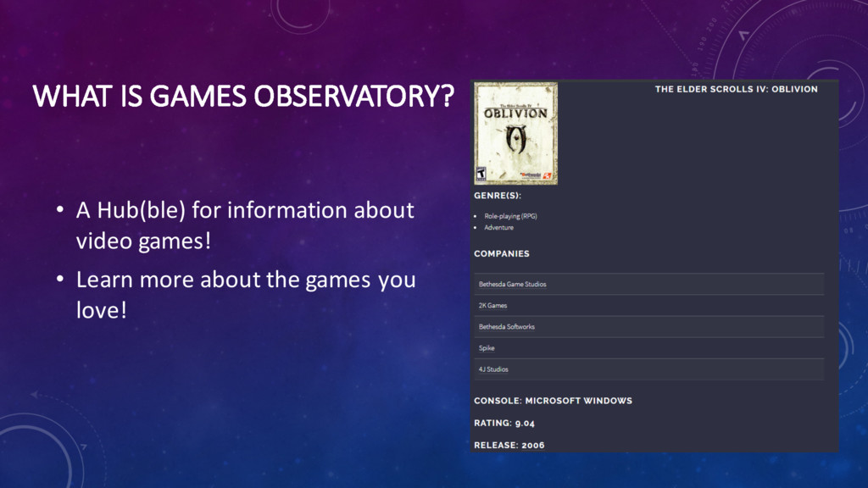Image resolution: width=868 pixels, height=488 pixels.
Task: Select the 4J Studios company row
Action: pyautogui.click(x=648, y=369)
